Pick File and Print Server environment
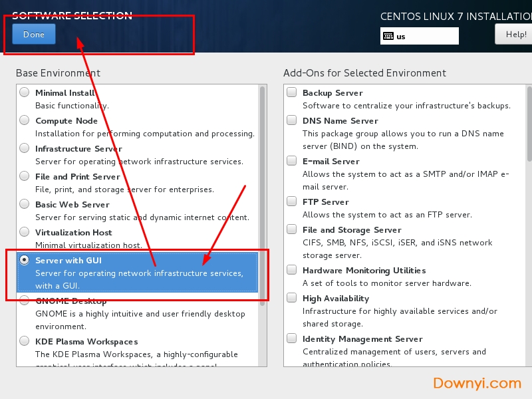532x399 pixels. (25, 176)
